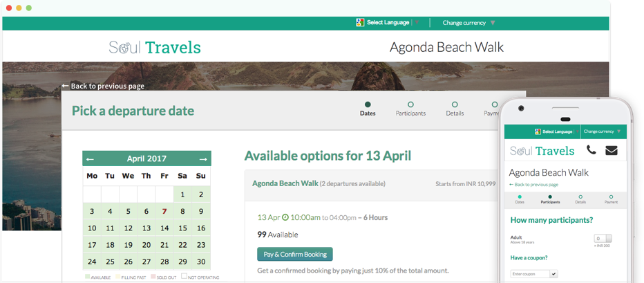644x283 pixels.
Task: Click the Google Translate icon on mobile
Action: point(538,131)
